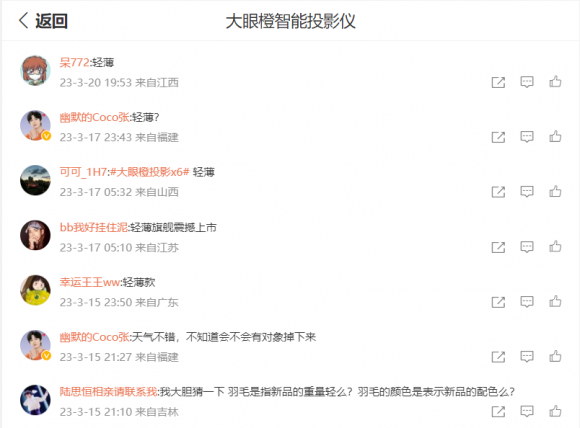Like the comment by 呆772
The width and height of the screenshot is (580, 428).
point(555,82)
